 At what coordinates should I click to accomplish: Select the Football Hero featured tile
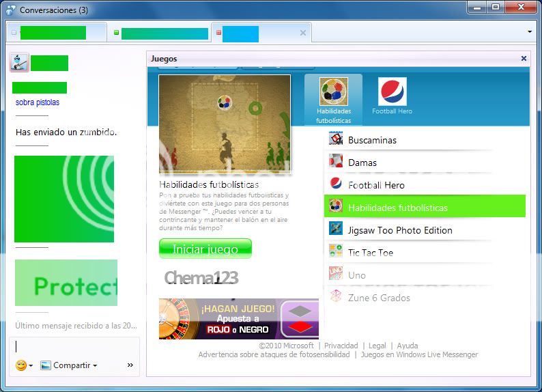(392, 96)
